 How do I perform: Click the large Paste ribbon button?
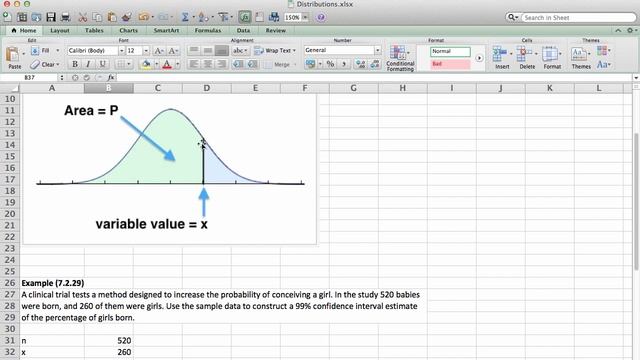tap(14, 57)
